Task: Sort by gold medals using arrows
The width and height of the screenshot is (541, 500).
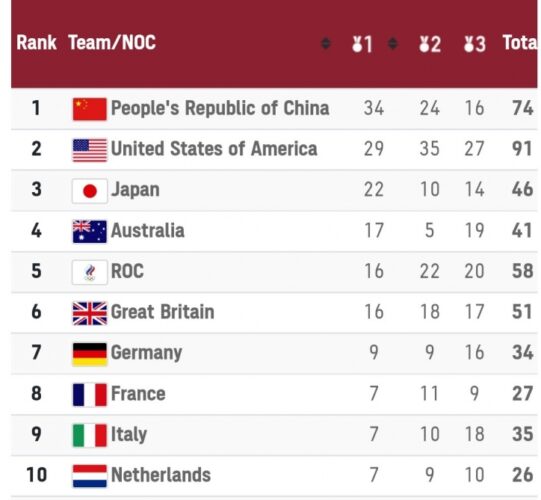Action: coord(393,43)
